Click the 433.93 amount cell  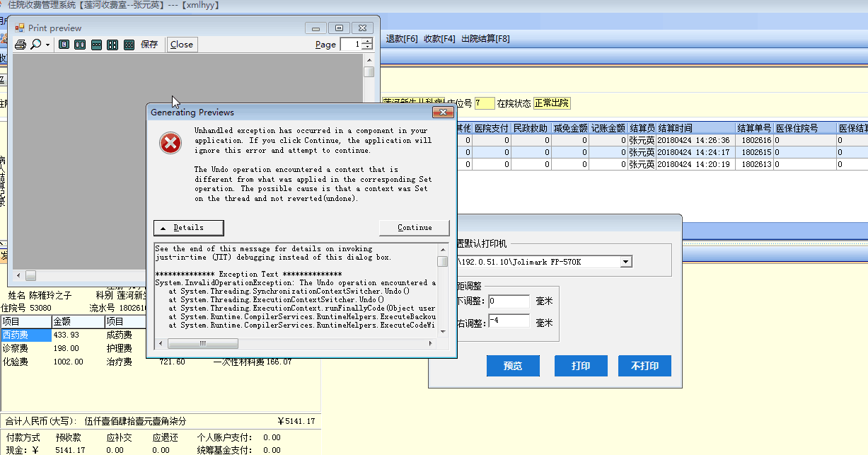(77, 335)
